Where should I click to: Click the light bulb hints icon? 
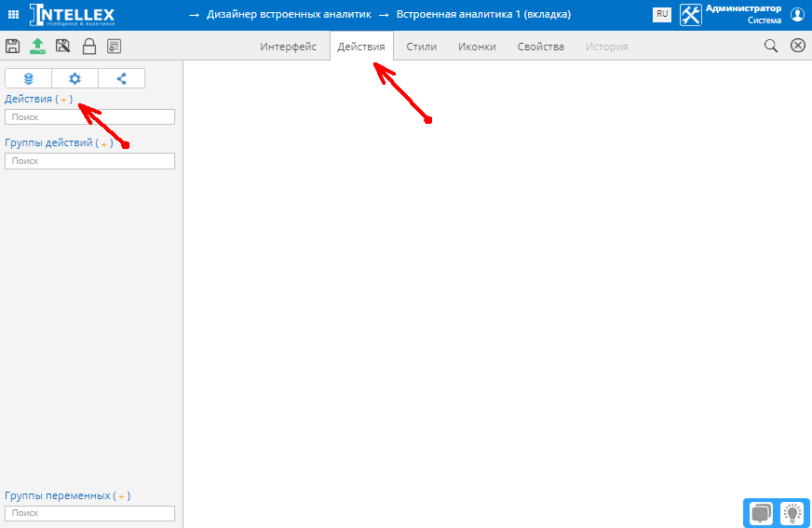pyautogui.click(x=792, y=513)
